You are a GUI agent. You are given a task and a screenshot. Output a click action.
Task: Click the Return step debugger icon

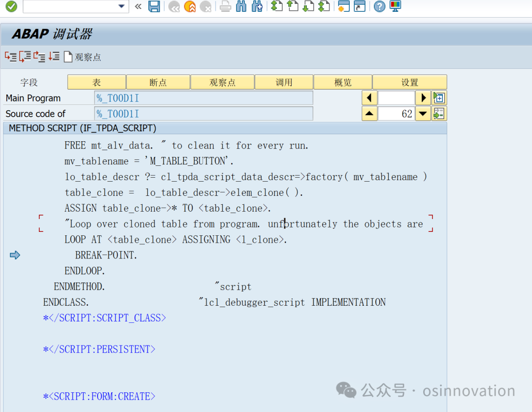click(x=39, y=57)
